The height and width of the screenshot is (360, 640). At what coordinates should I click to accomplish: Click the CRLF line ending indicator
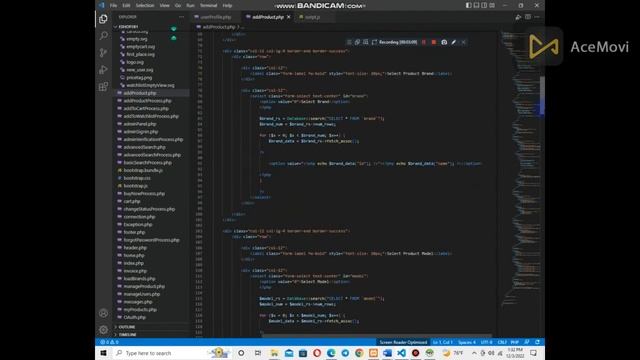click(x=502, y=342)
